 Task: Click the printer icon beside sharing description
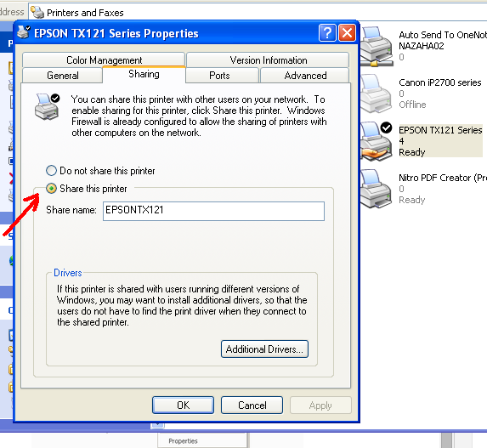click(47, 107)
